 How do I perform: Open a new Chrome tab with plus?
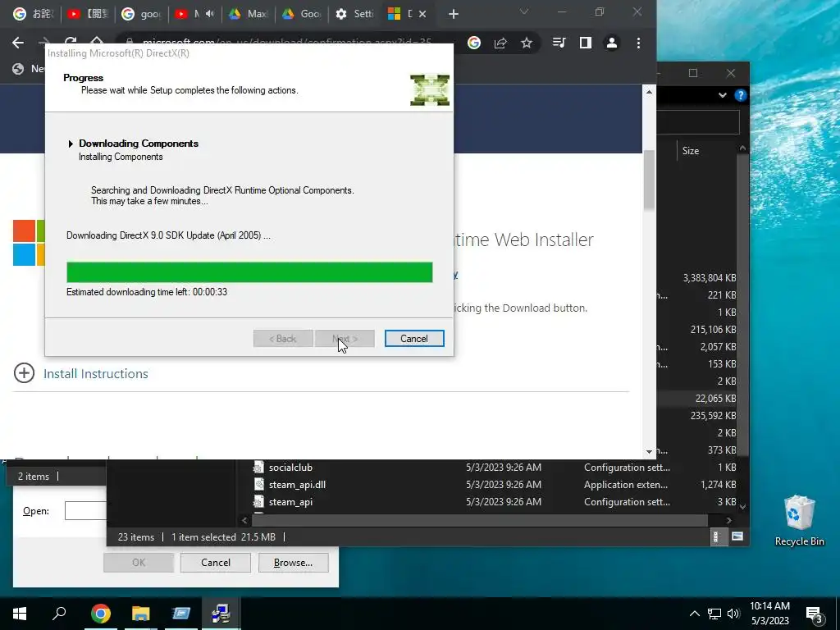point(454,14)
